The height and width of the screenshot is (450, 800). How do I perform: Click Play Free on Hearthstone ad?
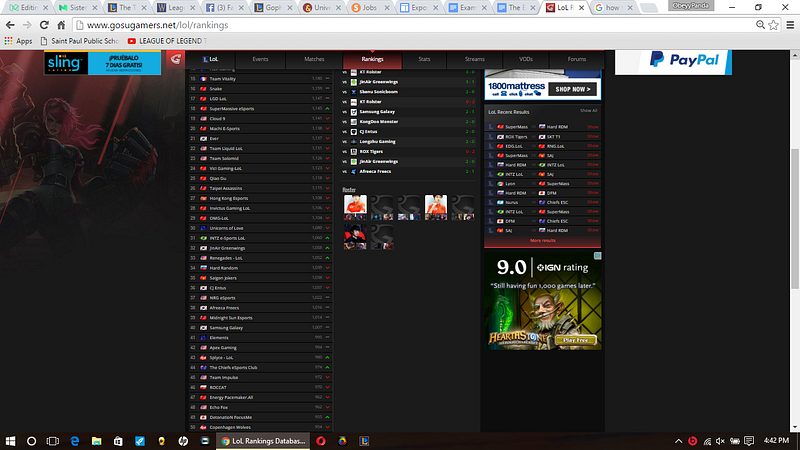576,340
